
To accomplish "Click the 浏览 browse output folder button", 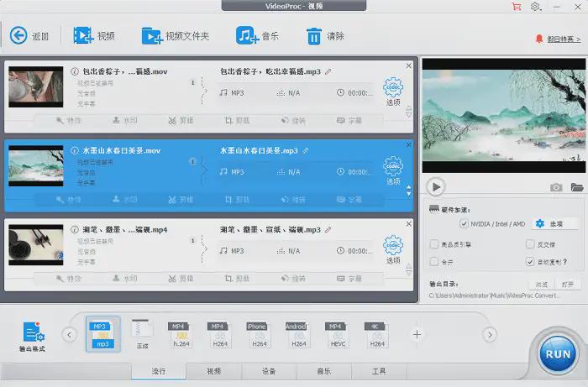I will [543, 284].
